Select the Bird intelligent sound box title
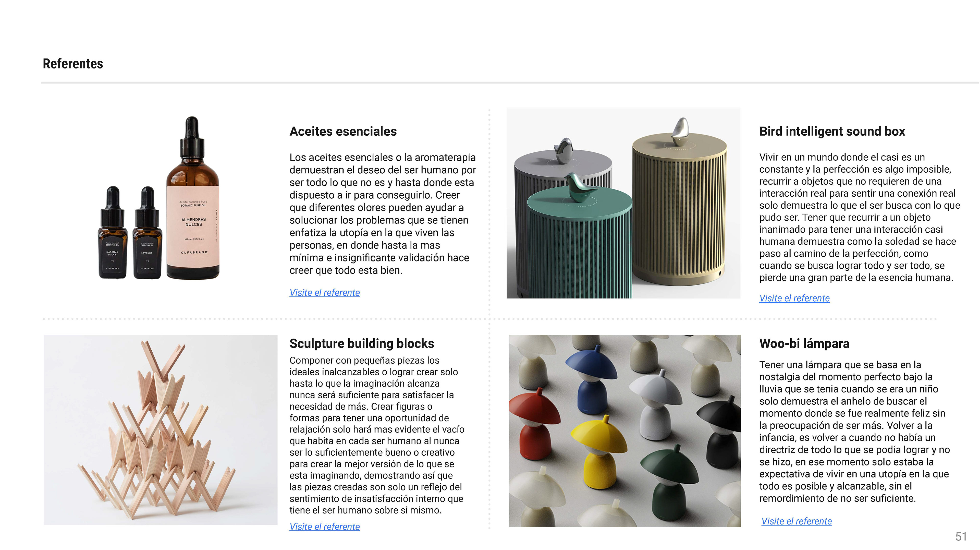Image resolution: width=980 pixels, height=550 pixels. pyautogui.click(x=832, y=131)
